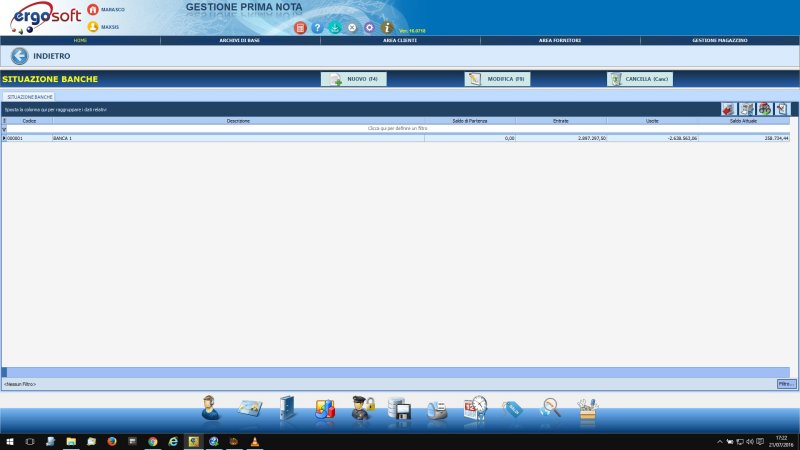This screenshot has width=800, height=450.
Task: Sort by the Saldo di Partenza column header
Action: click(470, 121)
